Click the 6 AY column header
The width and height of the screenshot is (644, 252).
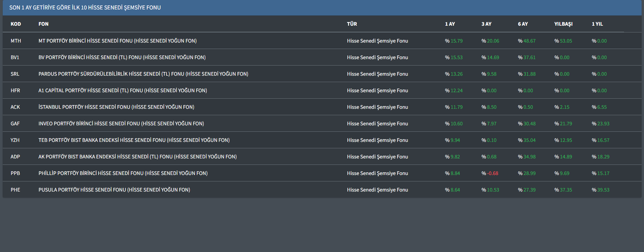coord(523,24)
